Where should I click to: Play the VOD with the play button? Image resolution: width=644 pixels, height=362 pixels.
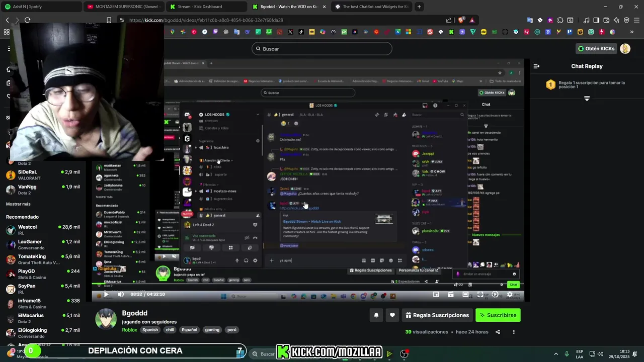(x=106, y=294)
